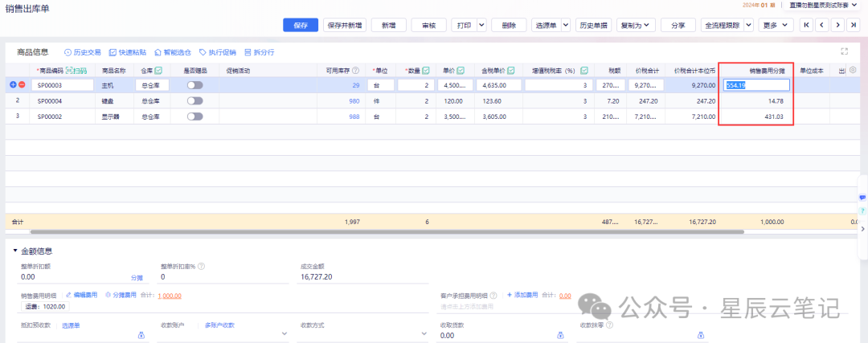Jump to first record navigation arrow
The height and width of the screenshot is (343, 868).
pos(807,25)
